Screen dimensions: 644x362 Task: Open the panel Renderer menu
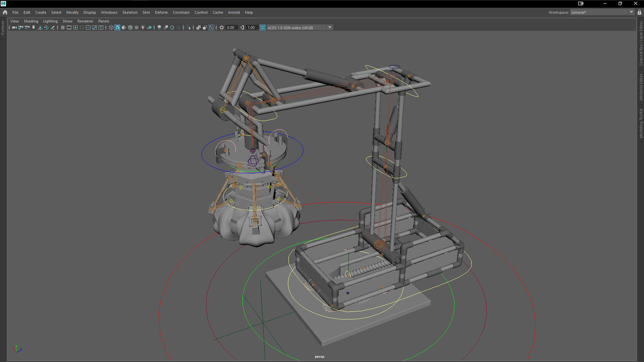[85, 21]
